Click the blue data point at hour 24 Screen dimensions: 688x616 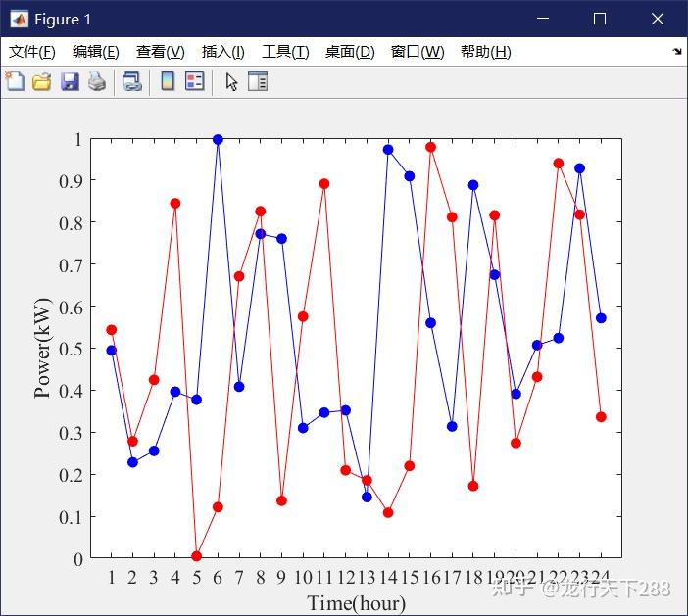tap(601, 318)
